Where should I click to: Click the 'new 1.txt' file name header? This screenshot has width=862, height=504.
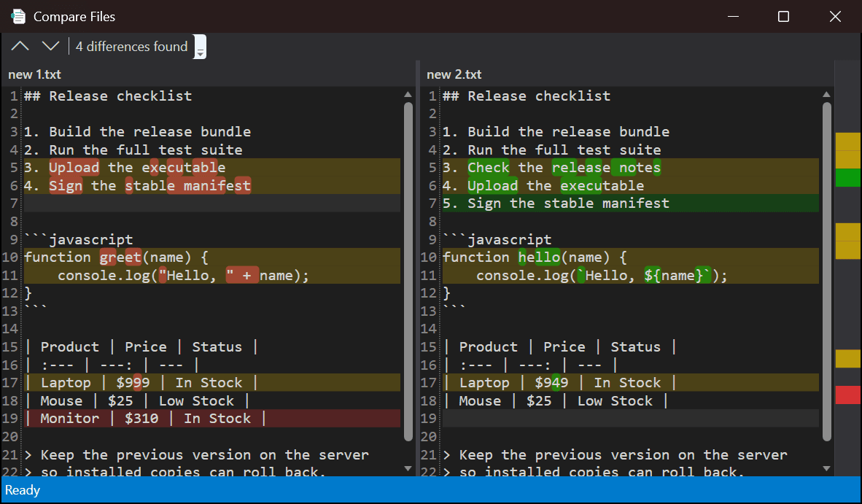pyautogui.click(x=34, y=74)
